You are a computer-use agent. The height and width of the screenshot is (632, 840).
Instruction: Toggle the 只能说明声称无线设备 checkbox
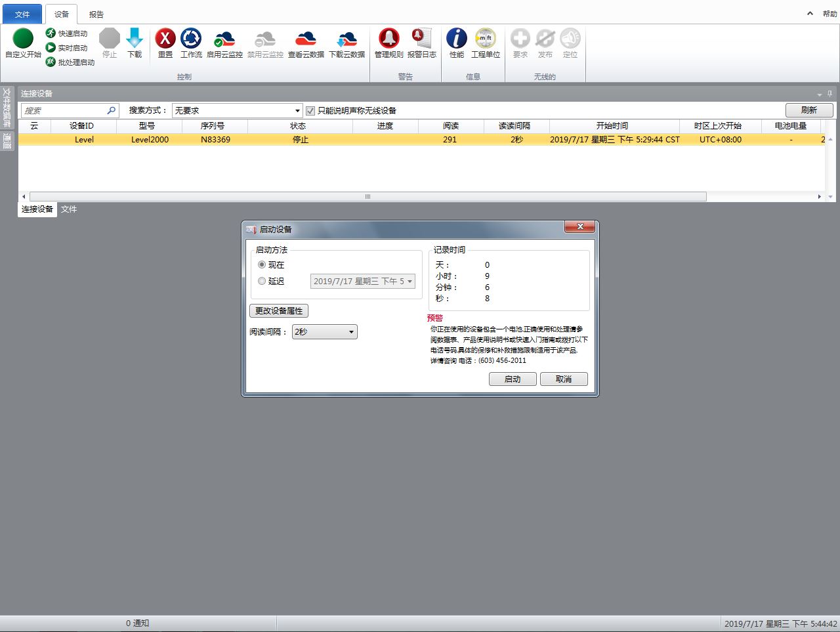[x=310, y=111]
